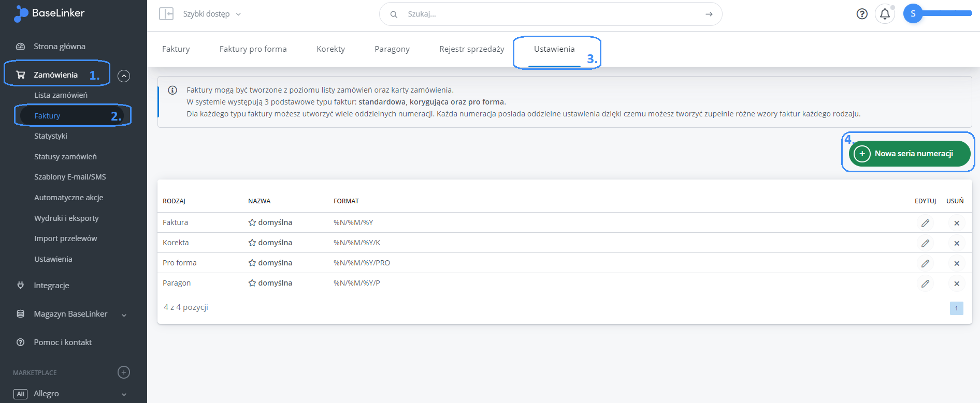The image size is (980, 403).
Task: Focus the Szukaj search field
Action: pyautogui.click(x=551, y=14)
